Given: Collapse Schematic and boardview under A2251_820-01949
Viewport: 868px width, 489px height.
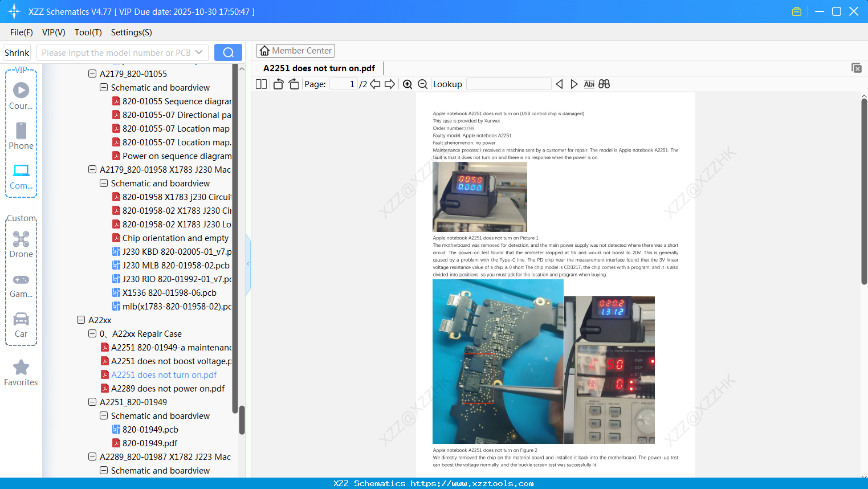Looking at the screenshot, I should (x=104, y=415).
